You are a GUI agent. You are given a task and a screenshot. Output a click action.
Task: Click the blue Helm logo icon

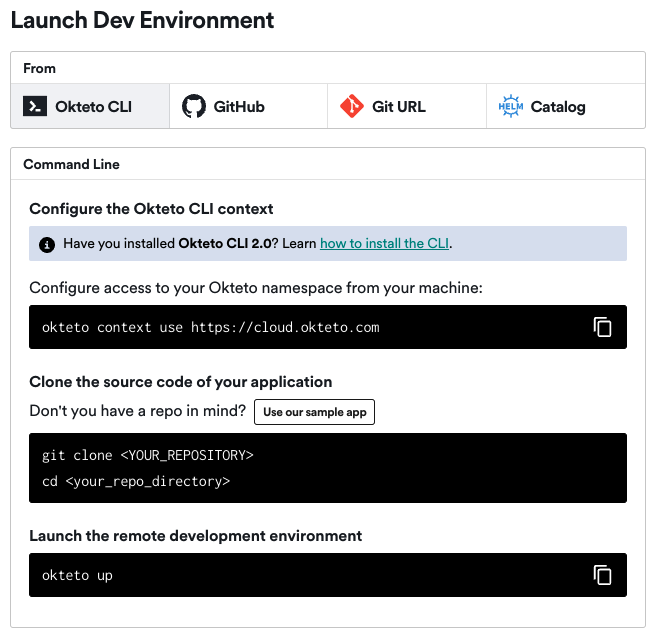pos(510,107)
